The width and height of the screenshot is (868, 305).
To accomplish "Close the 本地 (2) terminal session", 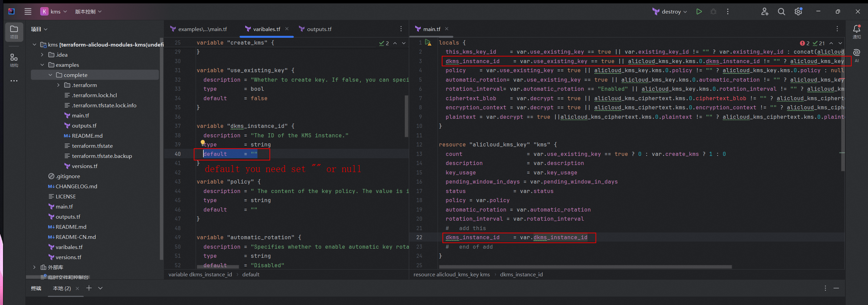I will click(77, 288).
